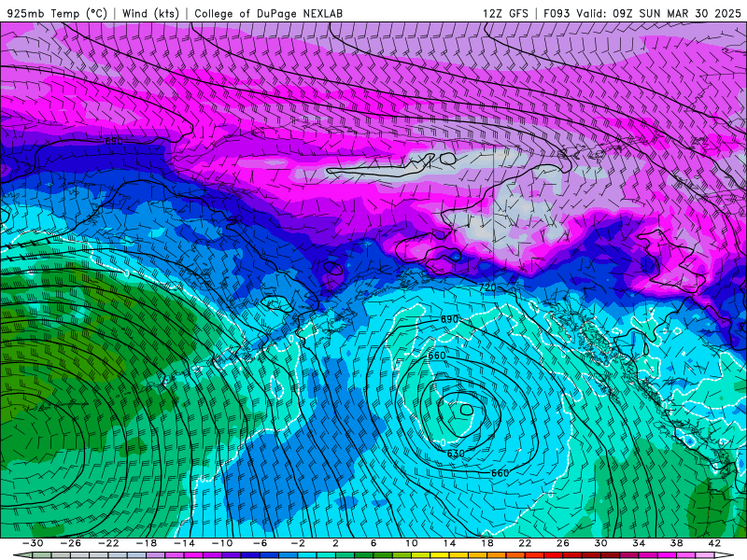Click the 18 colorbar tick label
The image size is (747, 560).
pyautogui.click(x=486, y=543)
